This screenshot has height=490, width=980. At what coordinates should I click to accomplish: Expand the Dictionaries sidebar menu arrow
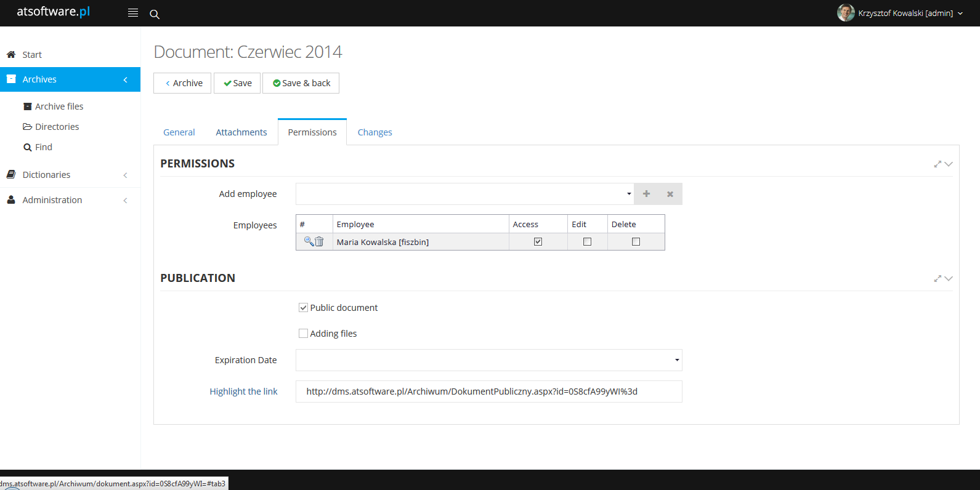coord(126,175)
